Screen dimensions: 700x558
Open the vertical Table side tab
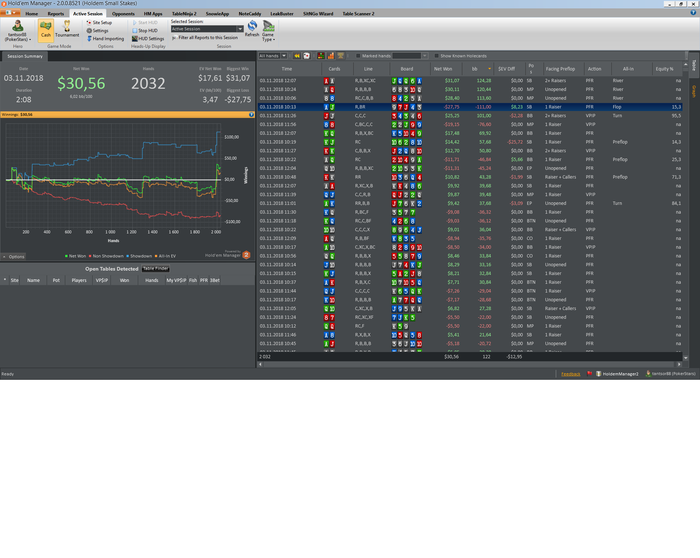pos(694,65)
